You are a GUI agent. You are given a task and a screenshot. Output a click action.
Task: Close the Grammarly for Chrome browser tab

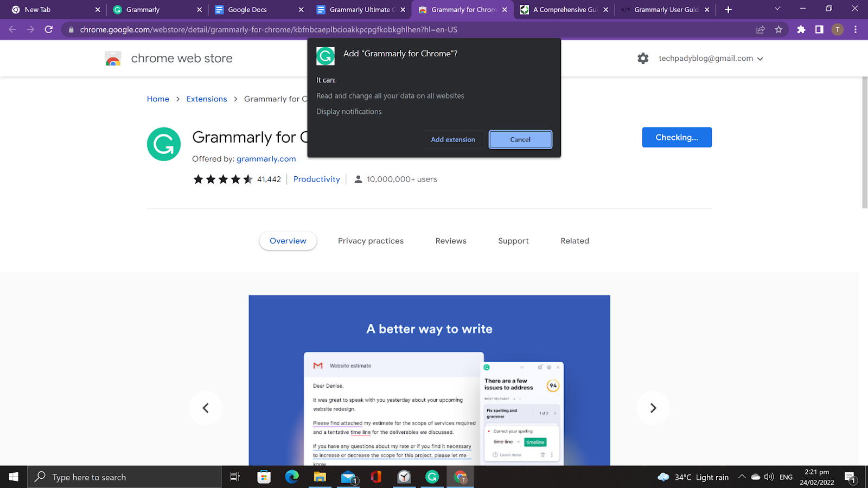coord(505,10)
